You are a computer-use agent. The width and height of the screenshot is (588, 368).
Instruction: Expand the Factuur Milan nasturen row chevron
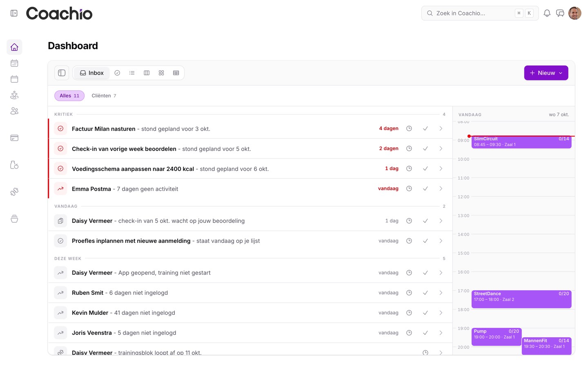(x=441, y=128)
